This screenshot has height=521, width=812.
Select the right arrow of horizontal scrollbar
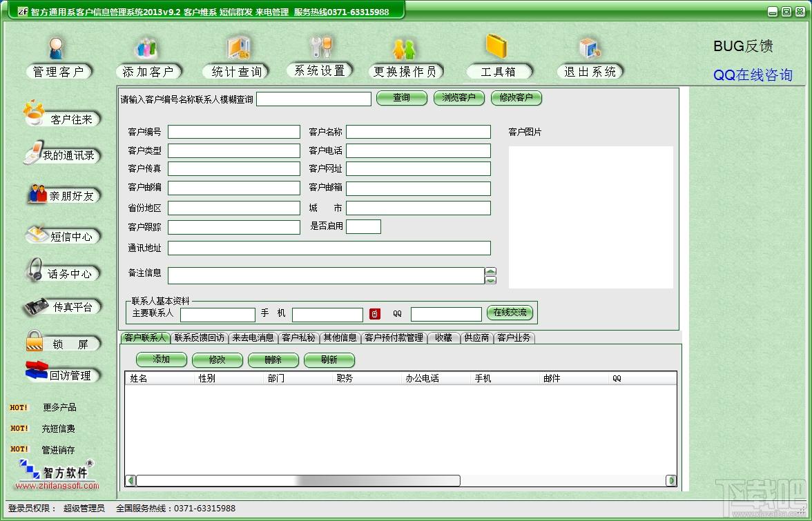click(671, 481)
